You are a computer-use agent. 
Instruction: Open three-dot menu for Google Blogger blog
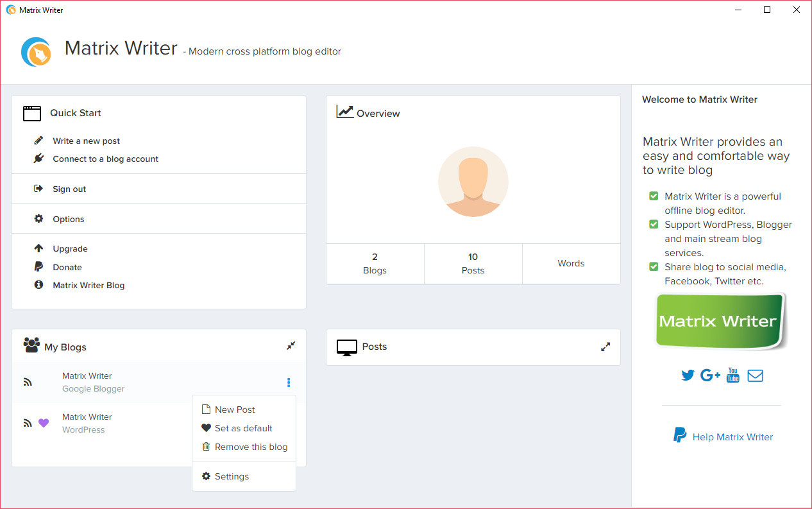click(289, 383)
